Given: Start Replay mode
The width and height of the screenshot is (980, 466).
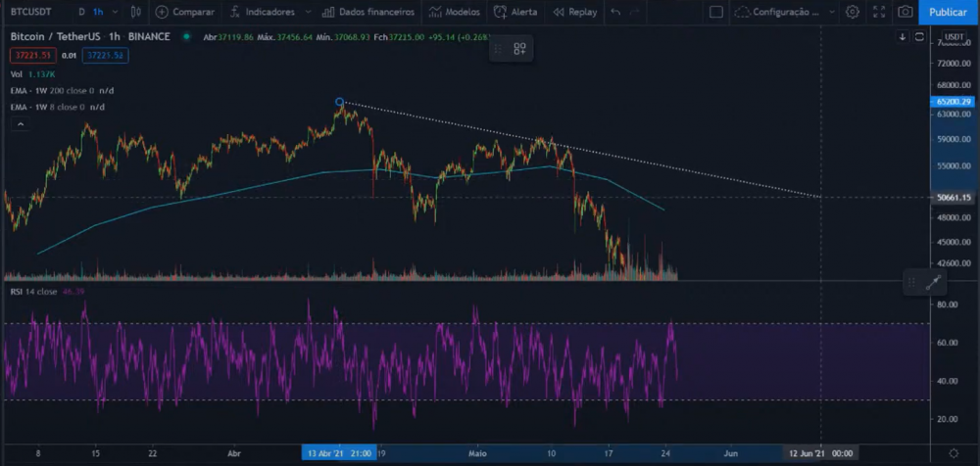Looking at the screenshot, I should click(x=575, y=12).
